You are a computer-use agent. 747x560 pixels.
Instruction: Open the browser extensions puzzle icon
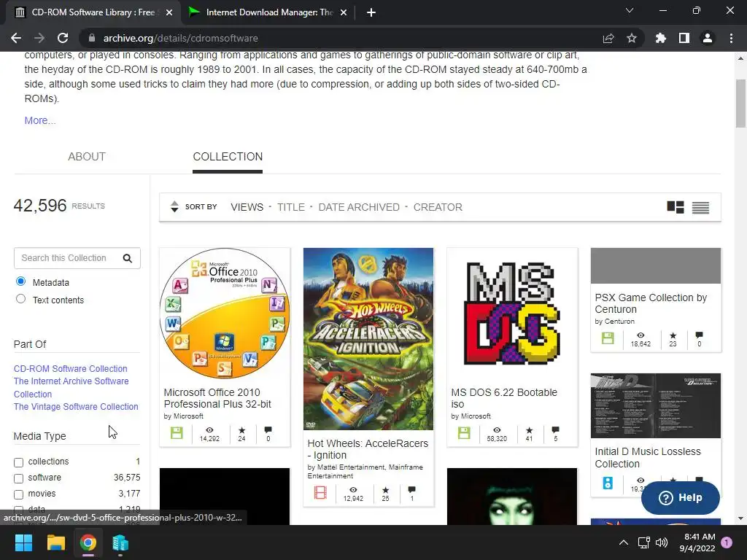(661, 38)
